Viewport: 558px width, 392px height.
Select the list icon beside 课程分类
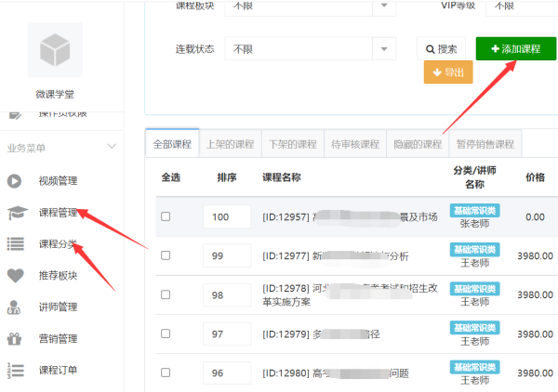pos(15,243)
